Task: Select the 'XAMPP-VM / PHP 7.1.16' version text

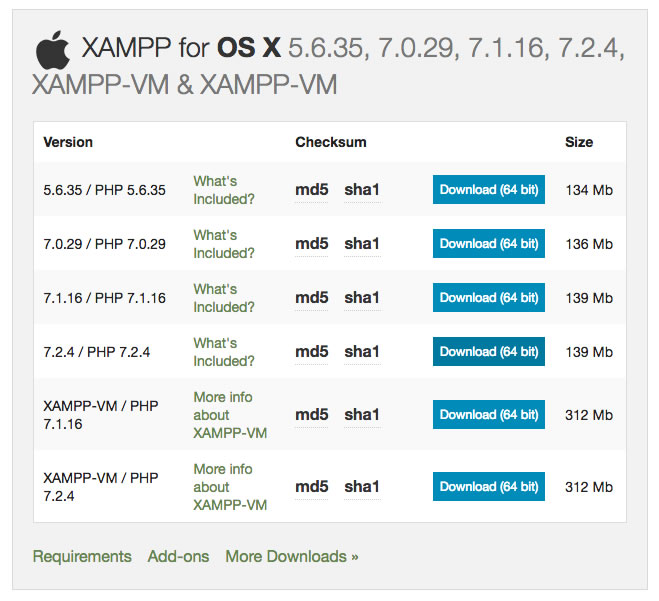Action: coord(101,415)
